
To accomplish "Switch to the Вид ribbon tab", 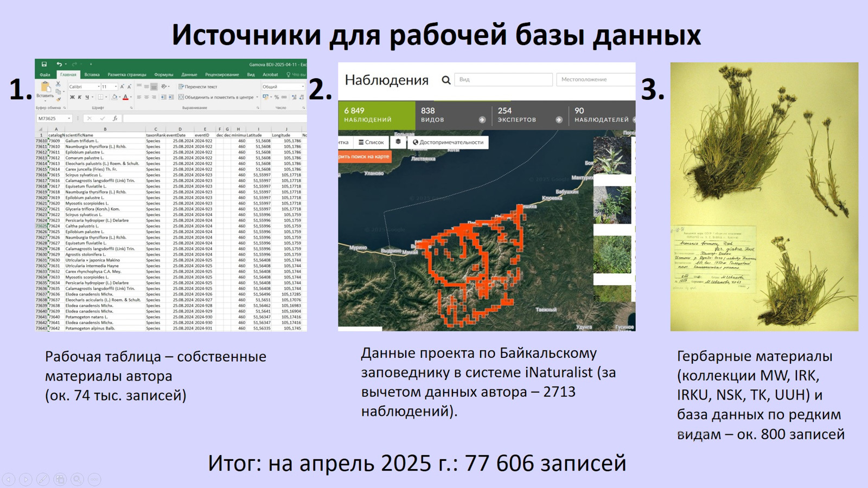I will pyautogui.click(x=251, y=75).
